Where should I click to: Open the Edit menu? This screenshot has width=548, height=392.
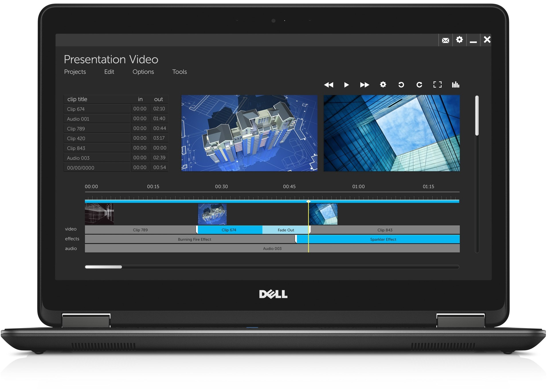tap(109, 72)
